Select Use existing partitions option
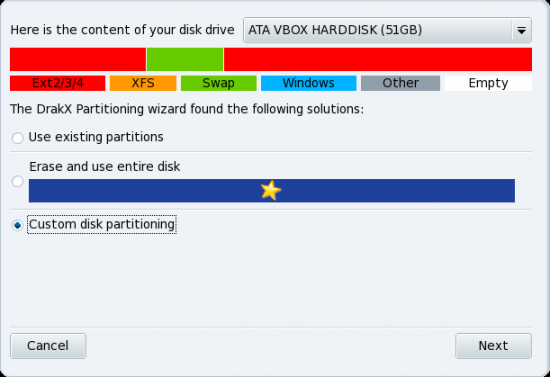This screenshot has height=377, width=550. pyautogui.click(x=18, y=138)
